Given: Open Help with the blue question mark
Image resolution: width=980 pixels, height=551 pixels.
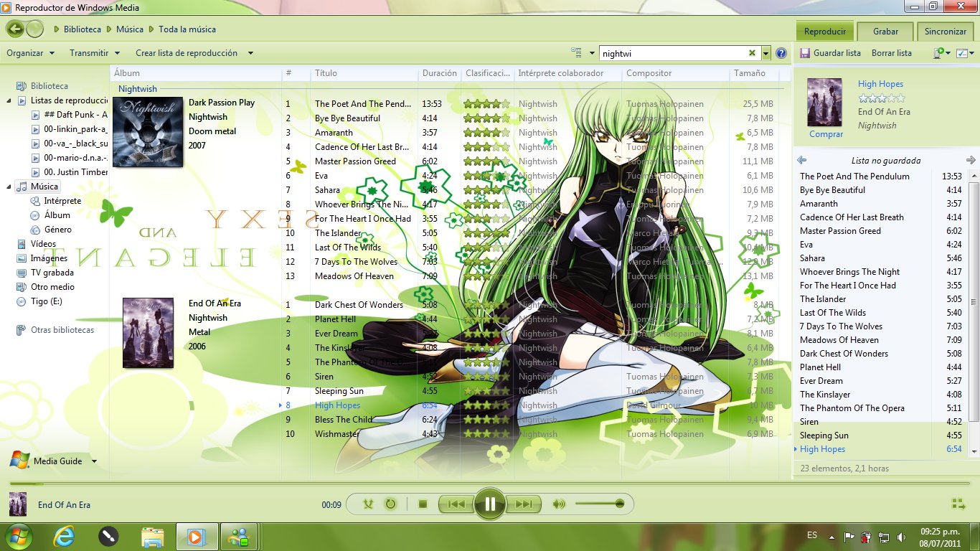Looking at the screenshot, I should tap(781, 53).
